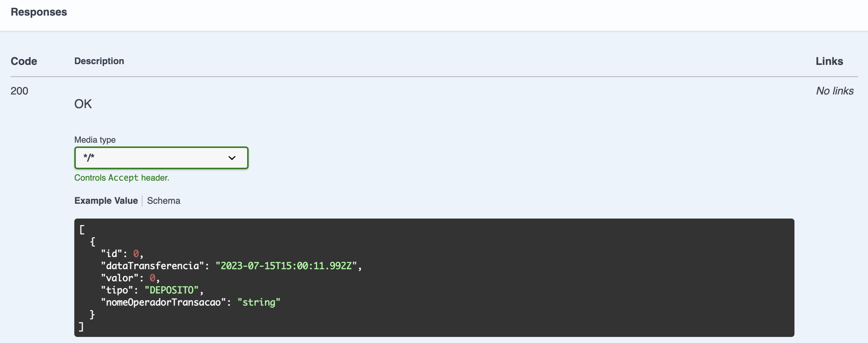Click the dataTransferencia timestamp value

[x=287, y=266]
